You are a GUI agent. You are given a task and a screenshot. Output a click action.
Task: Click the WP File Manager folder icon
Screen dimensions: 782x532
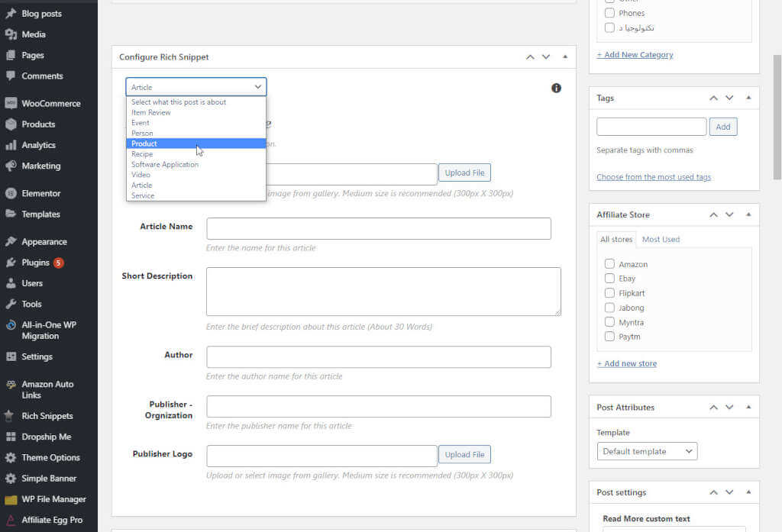coord(11,500)
